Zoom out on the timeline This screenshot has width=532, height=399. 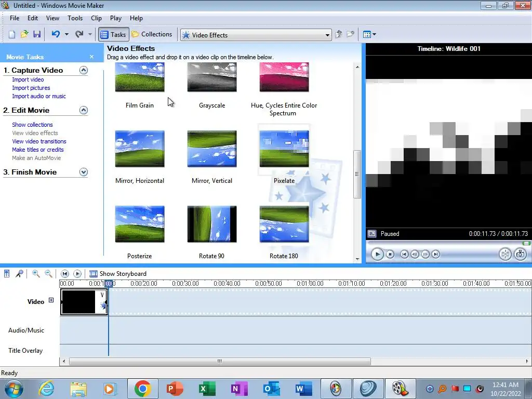point(48,273)
